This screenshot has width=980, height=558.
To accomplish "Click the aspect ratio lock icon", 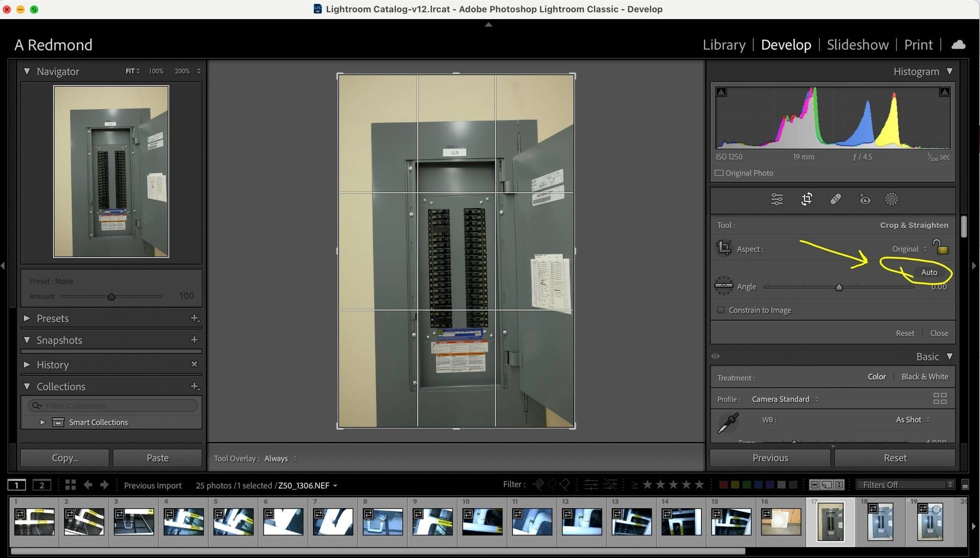I will (941, 247).
